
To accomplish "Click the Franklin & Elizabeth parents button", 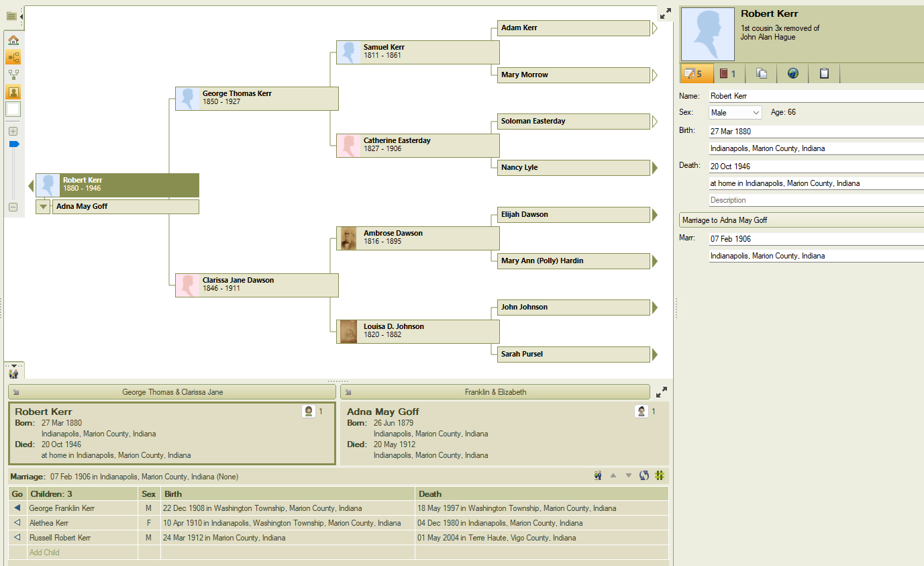I will point(495,392).
